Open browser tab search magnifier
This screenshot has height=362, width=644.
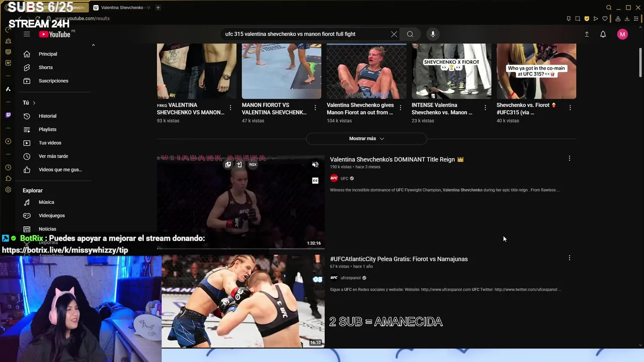point(609,8)
